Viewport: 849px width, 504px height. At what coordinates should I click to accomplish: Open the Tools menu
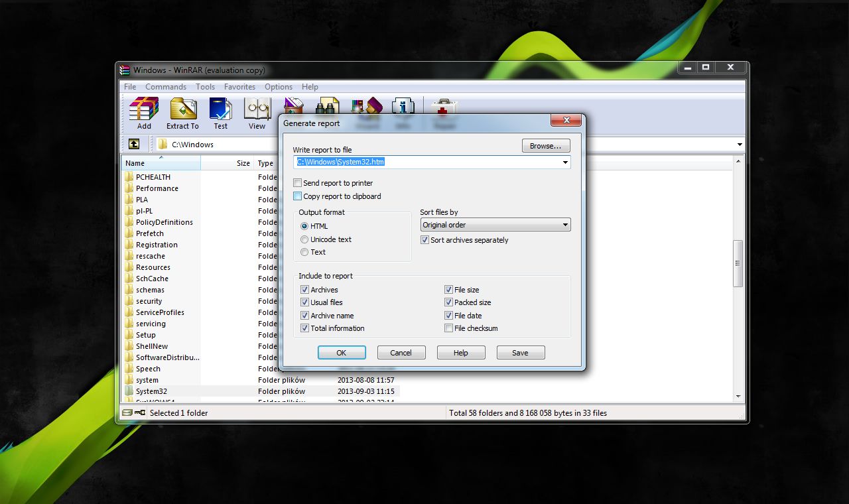(x=205, y=87)
